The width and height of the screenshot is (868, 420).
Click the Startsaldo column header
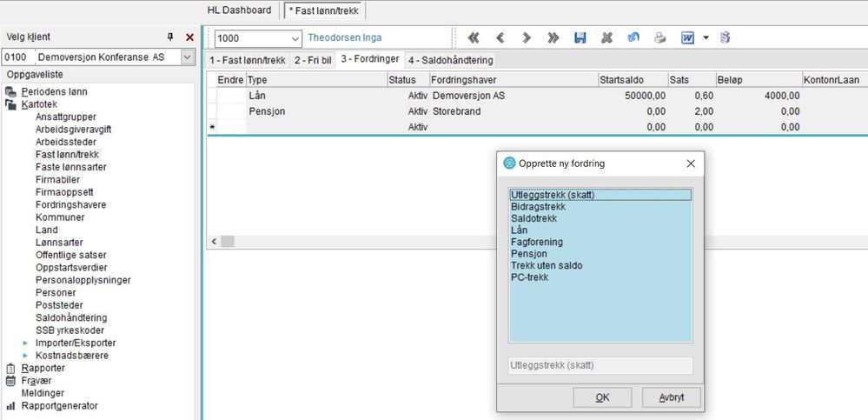click(633, 80)
